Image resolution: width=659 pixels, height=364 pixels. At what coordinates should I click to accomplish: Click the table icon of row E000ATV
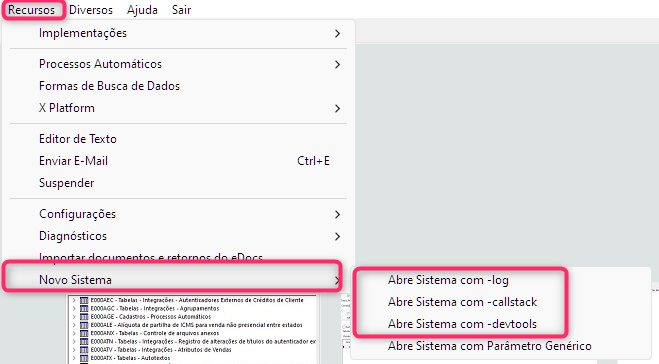(84, 350)
